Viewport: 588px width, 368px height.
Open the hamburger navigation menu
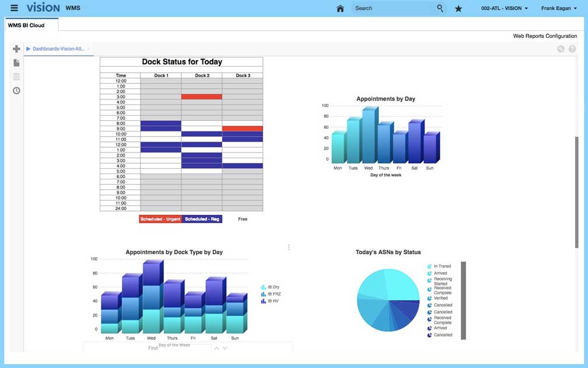14,8
